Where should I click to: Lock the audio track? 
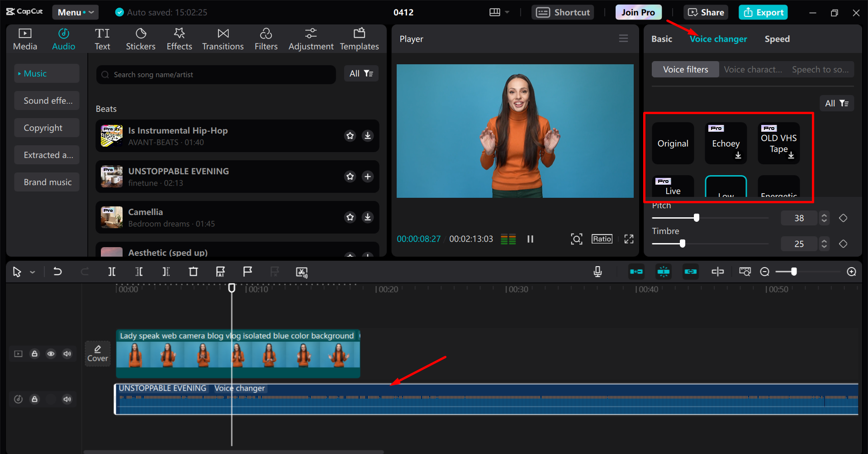pos(34,399)
